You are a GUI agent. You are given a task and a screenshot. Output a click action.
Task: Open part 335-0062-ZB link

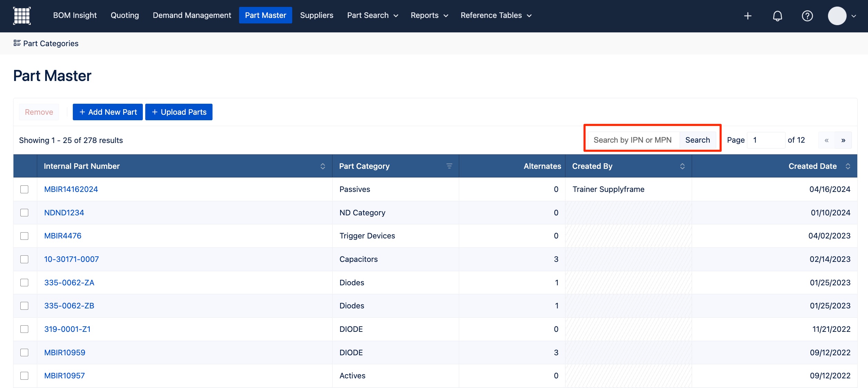coord(69,306)
